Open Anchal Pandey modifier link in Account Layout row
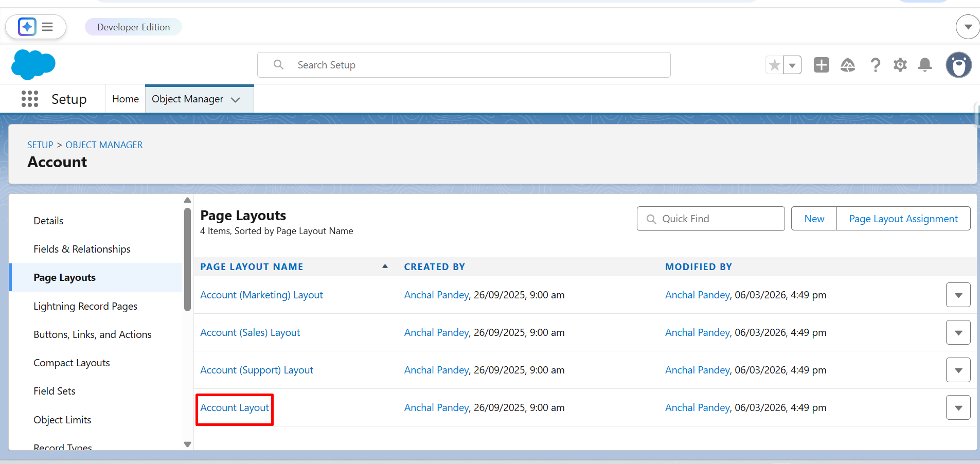 (697, 407)
